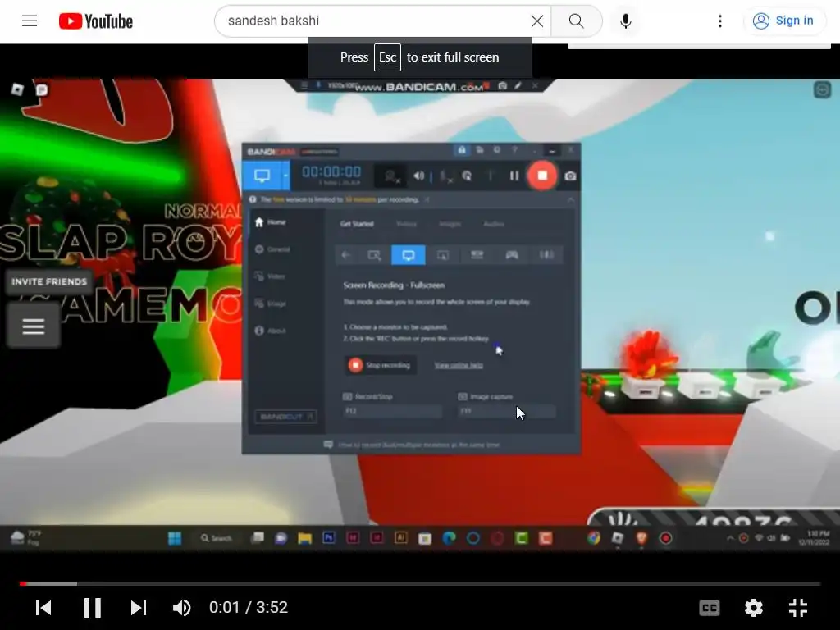The width and height of the screenshot is (840, 630).
Task: Click the Bandicut button in Bandicam sidebar
Action: point(285,416)
